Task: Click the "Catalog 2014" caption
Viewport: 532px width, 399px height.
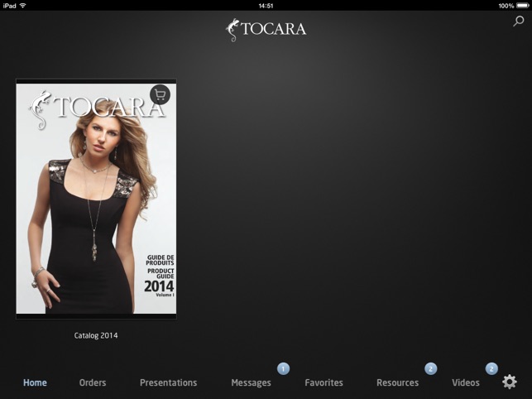Action: [96, 335]
